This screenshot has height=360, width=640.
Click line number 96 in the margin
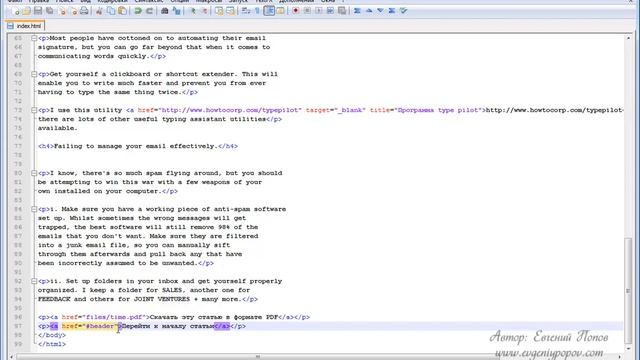18,317
